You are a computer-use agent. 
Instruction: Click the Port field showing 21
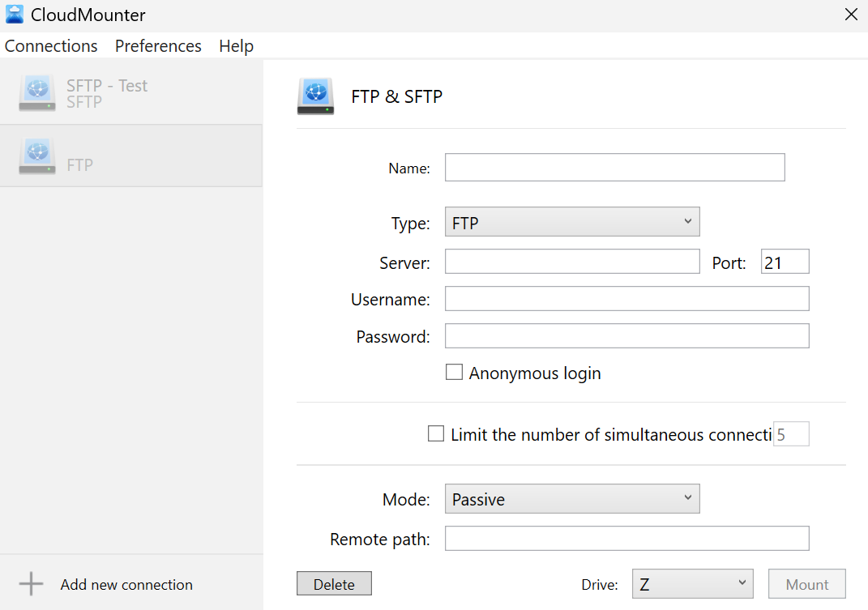pyautogui.click(x=785, y=262)
